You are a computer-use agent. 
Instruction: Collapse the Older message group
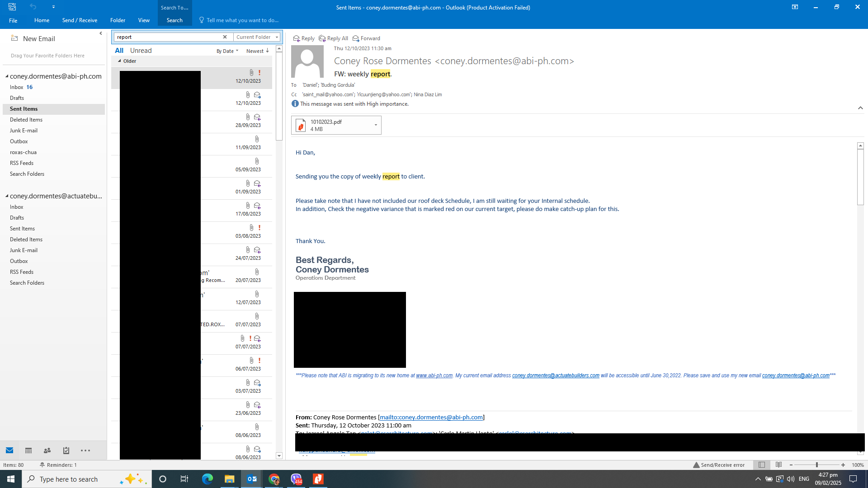point(119,61)
